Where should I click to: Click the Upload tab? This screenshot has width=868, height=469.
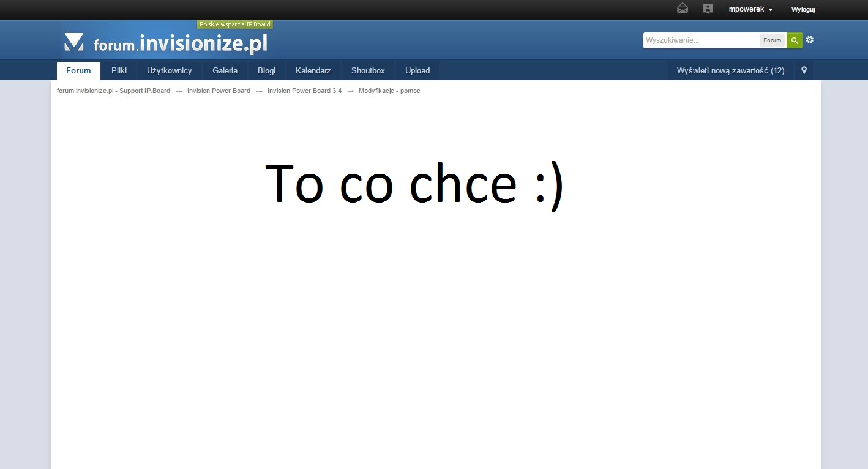(417, 70)
